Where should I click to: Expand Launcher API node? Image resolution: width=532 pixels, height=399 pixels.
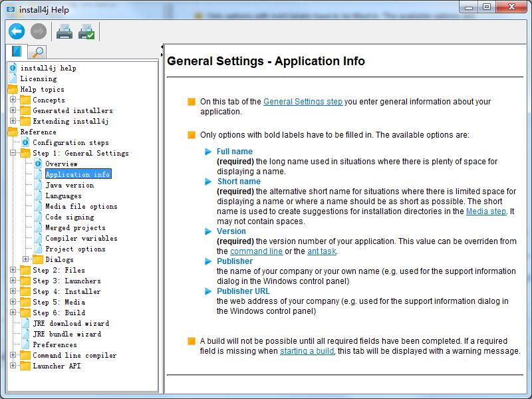point(13,365)
